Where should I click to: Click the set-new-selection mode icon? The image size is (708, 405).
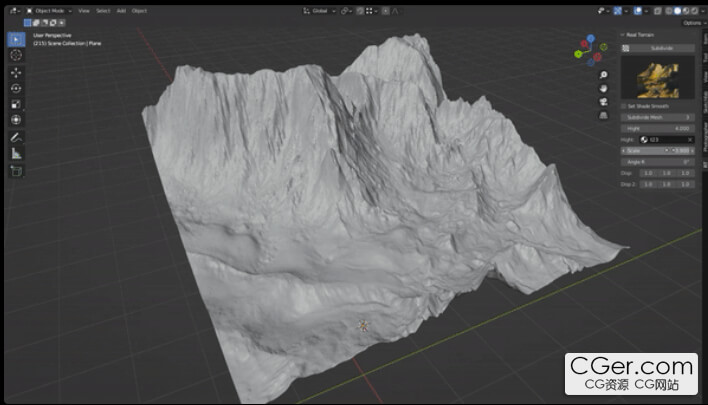[x=28, y=23]
